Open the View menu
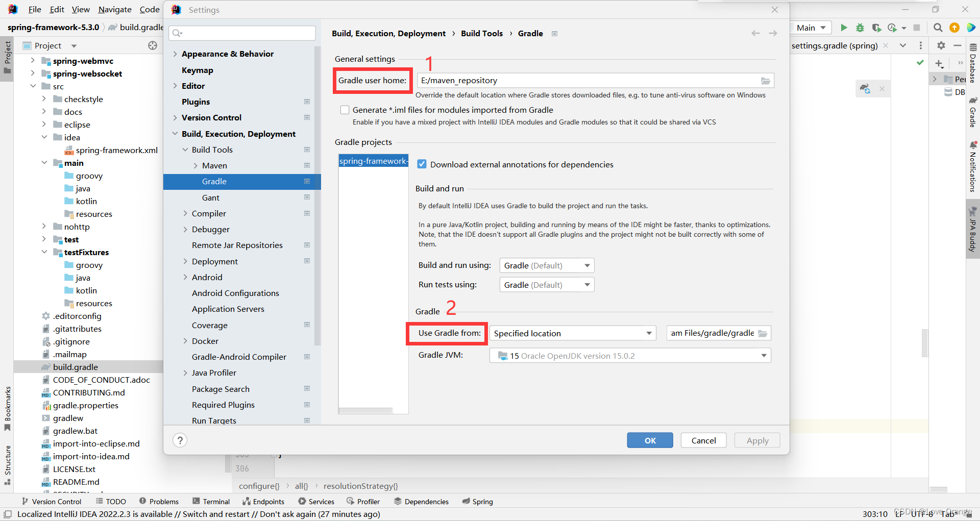This screenshot has width=980, height=521. (x=81, y=9)
